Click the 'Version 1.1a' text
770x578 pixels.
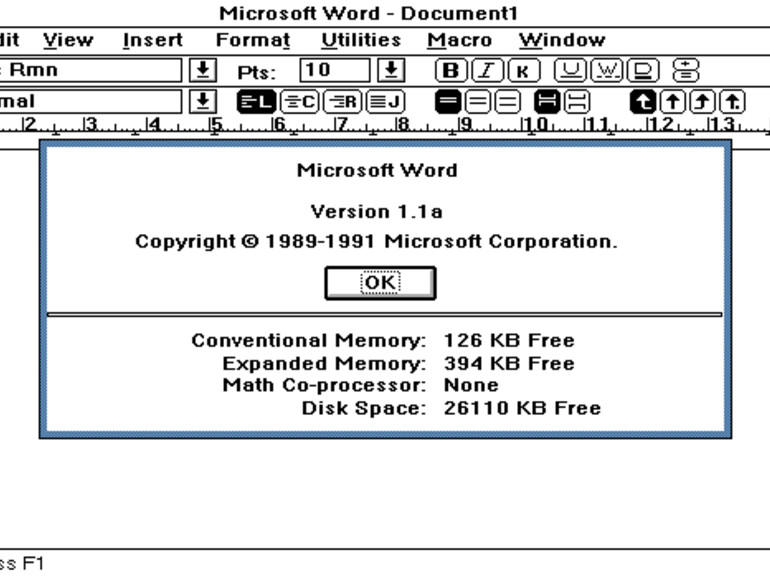[x=377, y=212]
